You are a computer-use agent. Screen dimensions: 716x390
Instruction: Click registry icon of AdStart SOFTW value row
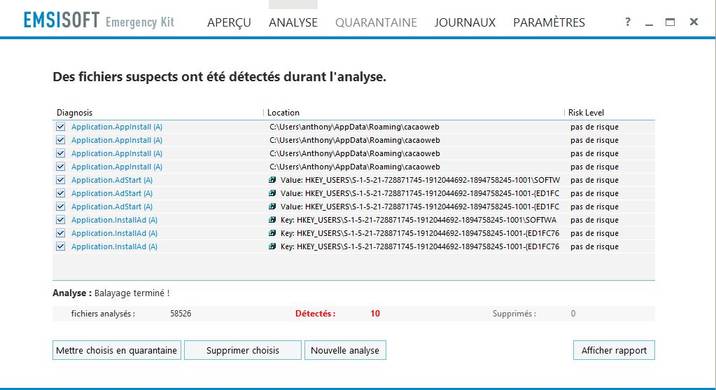click(x=272, y=180)
